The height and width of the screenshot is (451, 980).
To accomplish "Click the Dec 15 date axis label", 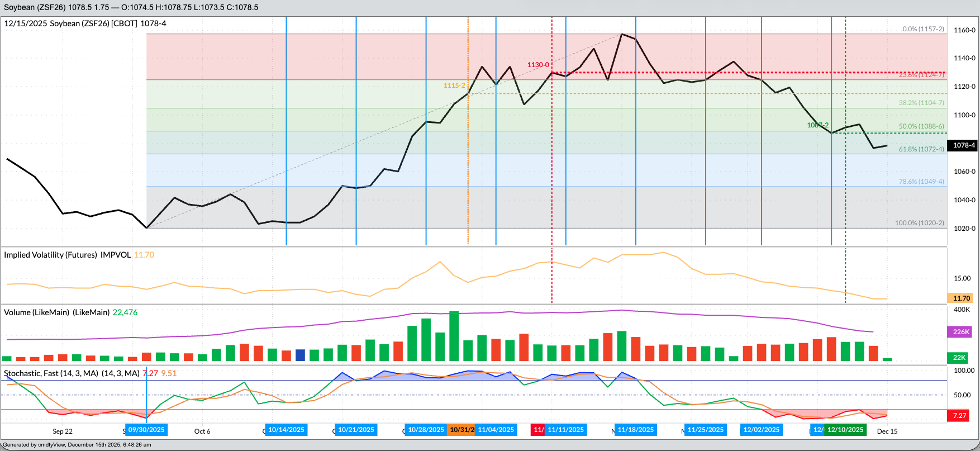I will [887, 431].
